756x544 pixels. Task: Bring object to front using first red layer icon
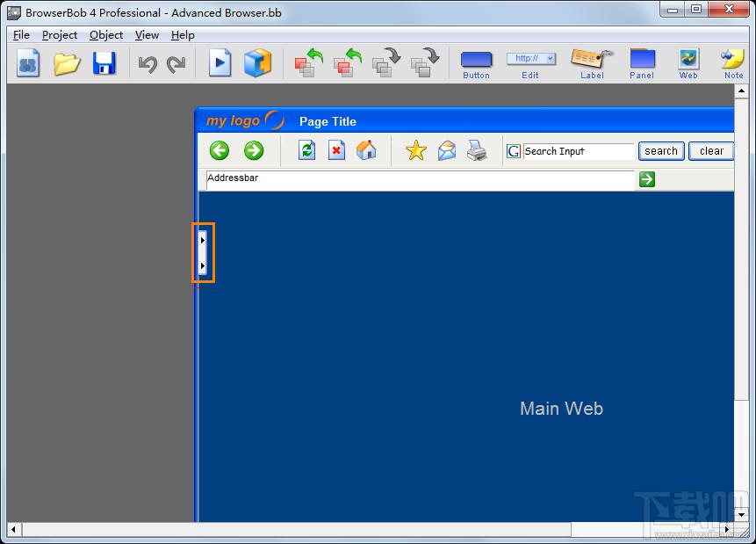coord(308,62)
